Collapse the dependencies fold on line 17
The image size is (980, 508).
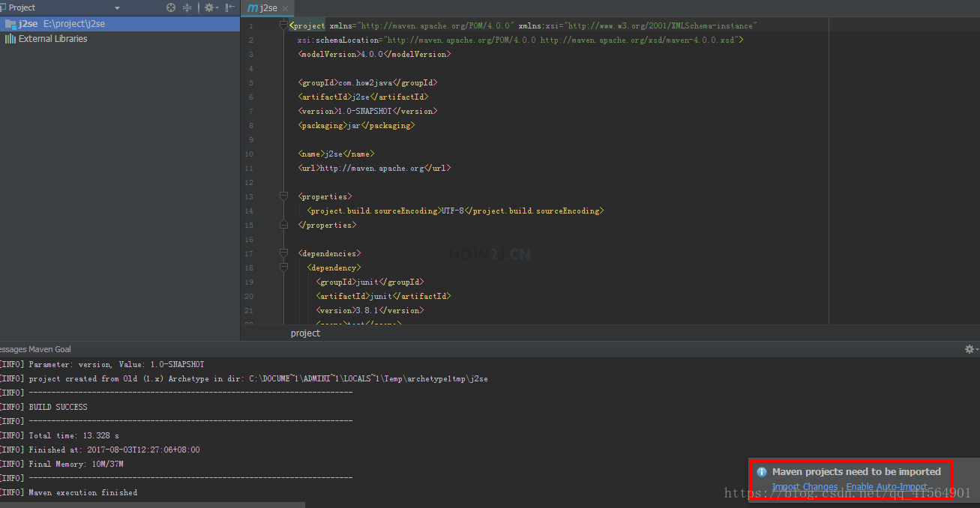[x=283, y=253]
